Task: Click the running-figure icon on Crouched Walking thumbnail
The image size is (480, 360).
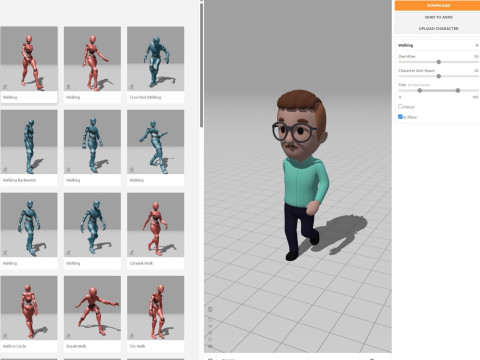Action: (132, 87)
